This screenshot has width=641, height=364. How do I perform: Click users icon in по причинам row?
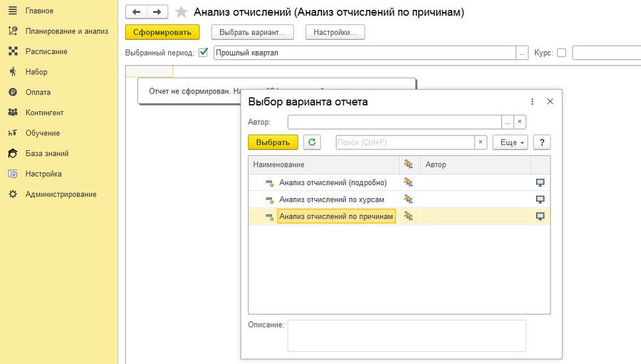(x=408, y=216)
